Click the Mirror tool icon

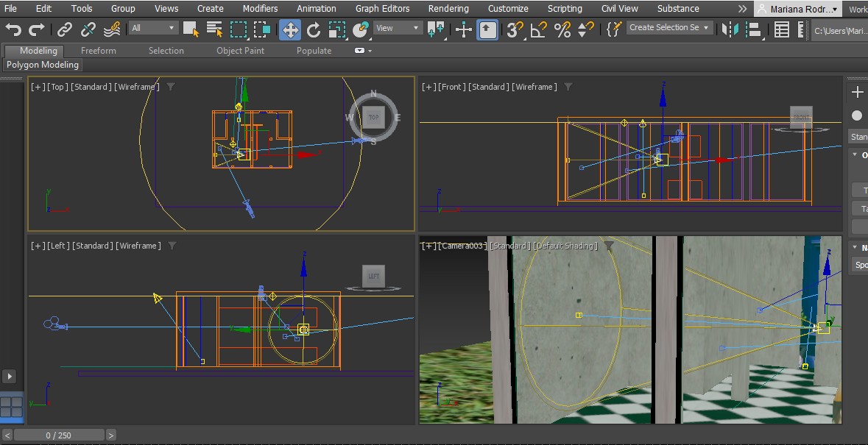(x=730, y=29)
